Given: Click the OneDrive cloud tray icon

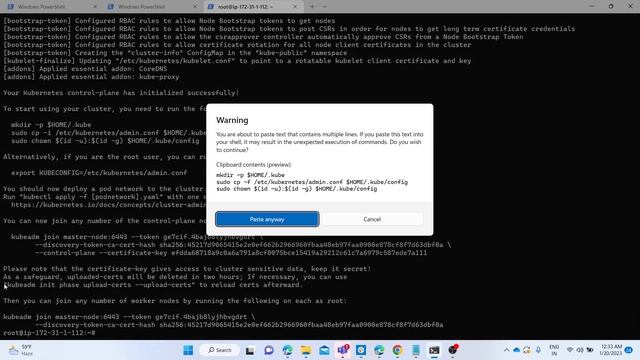Looking at the screenshot, I should [517, 350].
